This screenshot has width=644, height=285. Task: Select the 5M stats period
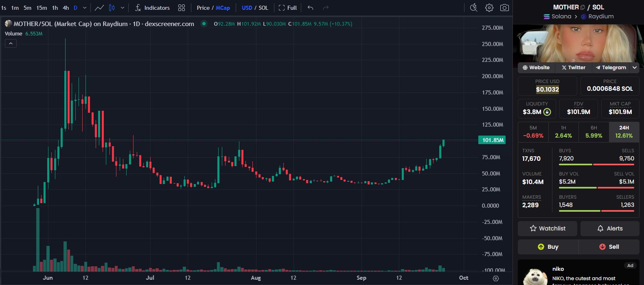pos(533,132)
